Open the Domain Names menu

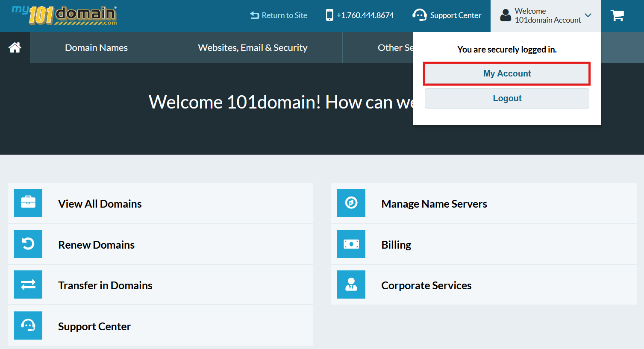(x=96, y=48)
